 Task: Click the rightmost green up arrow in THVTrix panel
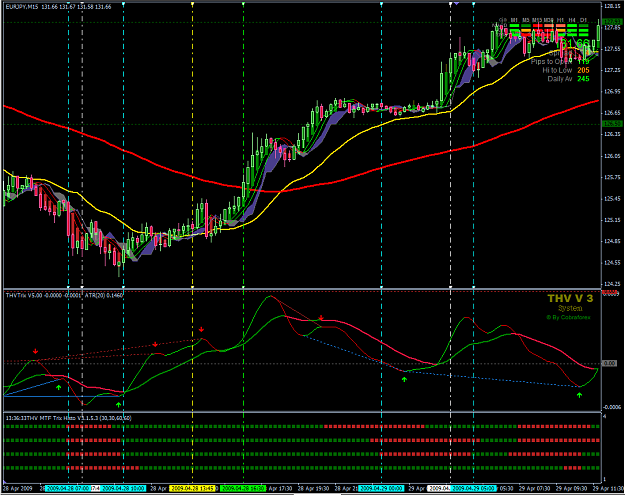point(579,395)
